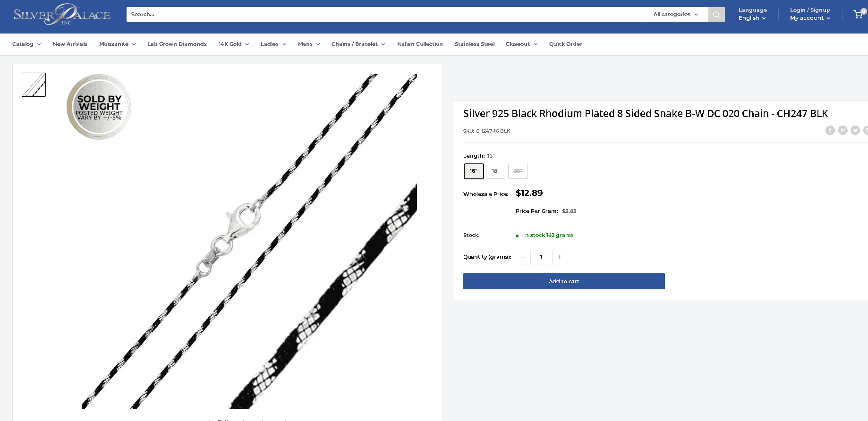
Task: Click the search magnifier icon
Action: tap(716, 14)
